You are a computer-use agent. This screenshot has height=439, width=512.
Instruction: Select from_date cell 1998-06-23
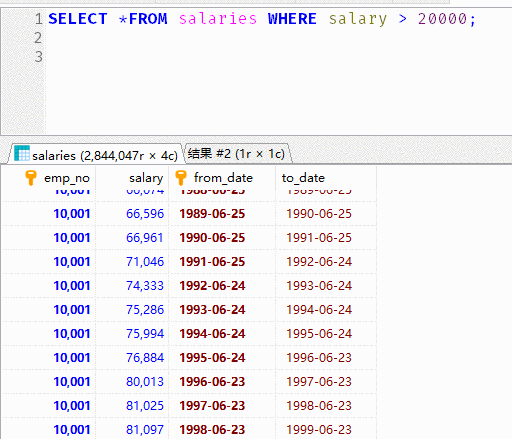click(222, 429)
